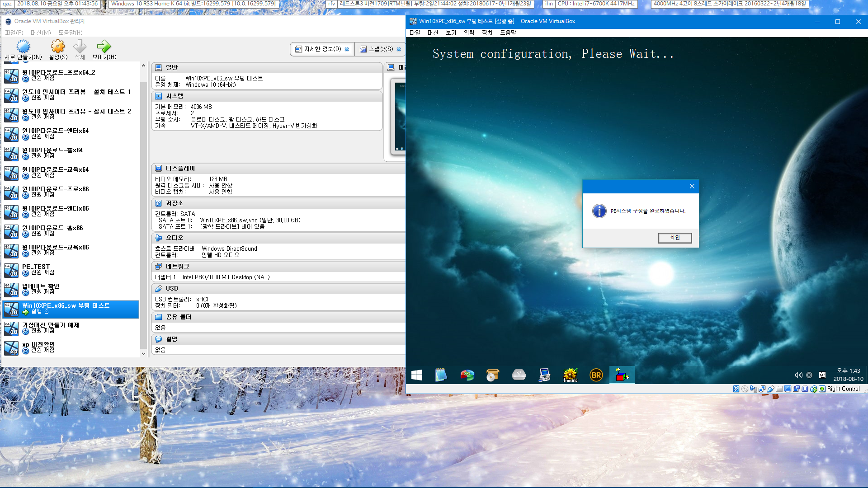Toggle the Korean IME 한 indicator
868x488 pixels.
[822, 375]
